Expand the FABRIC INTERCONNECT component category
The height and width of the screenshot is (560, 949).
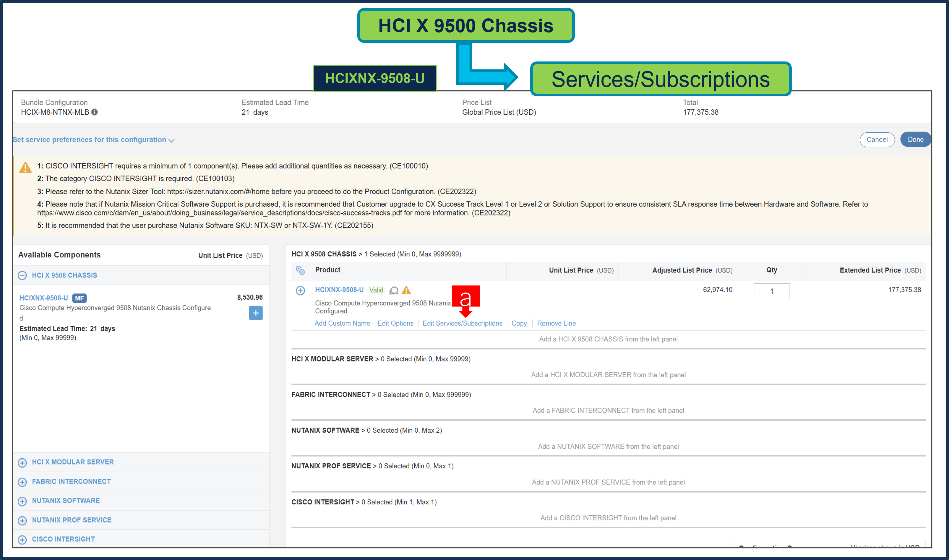click(22, 481)
